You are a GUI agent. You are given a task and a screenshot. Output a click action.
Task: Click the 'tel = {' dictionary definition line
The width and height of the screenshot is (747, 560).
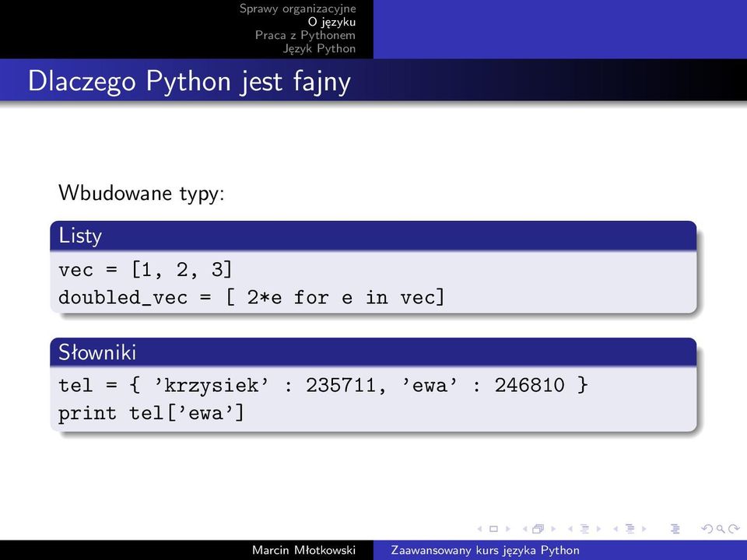coord(323,385)
